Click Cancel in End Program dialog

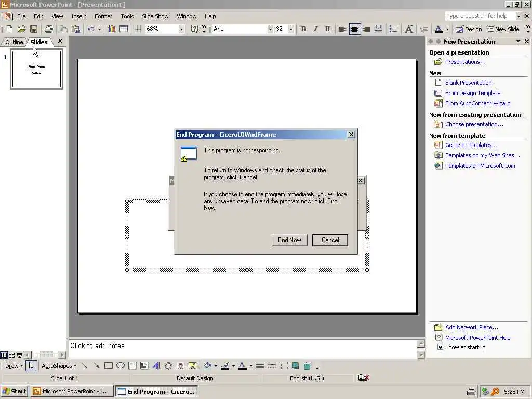[330, 240]
